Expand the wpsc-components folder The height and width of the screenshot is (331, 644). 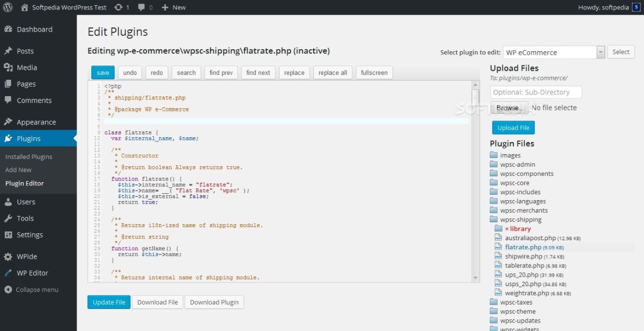[x=521, y=174]
